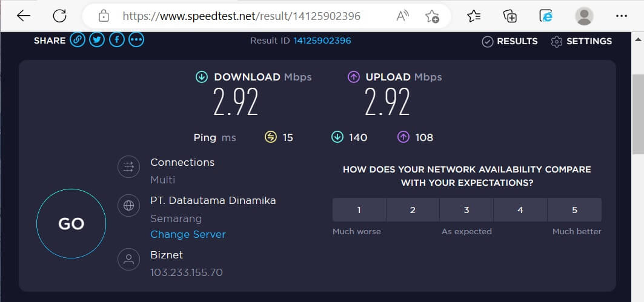This screenshot has width=644, height=302.
Task: Click the Change Server link
Action: (x=188, y=234)
